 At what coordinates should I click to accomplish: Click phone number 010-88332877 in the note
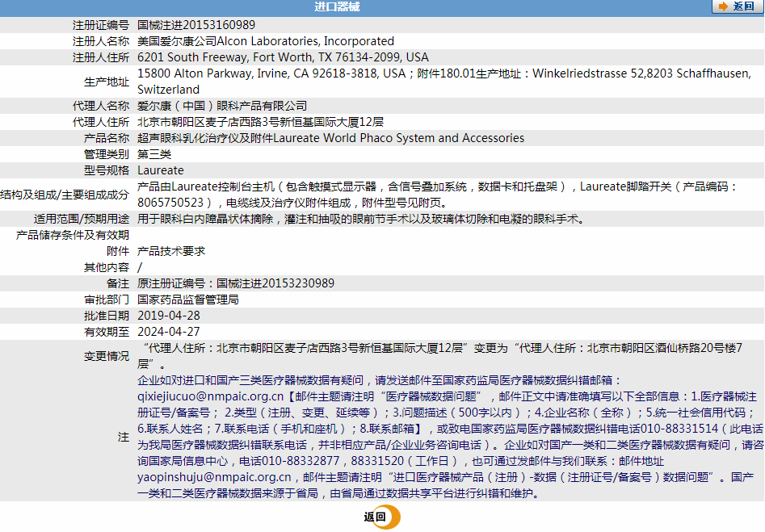(x=300, y=460)
